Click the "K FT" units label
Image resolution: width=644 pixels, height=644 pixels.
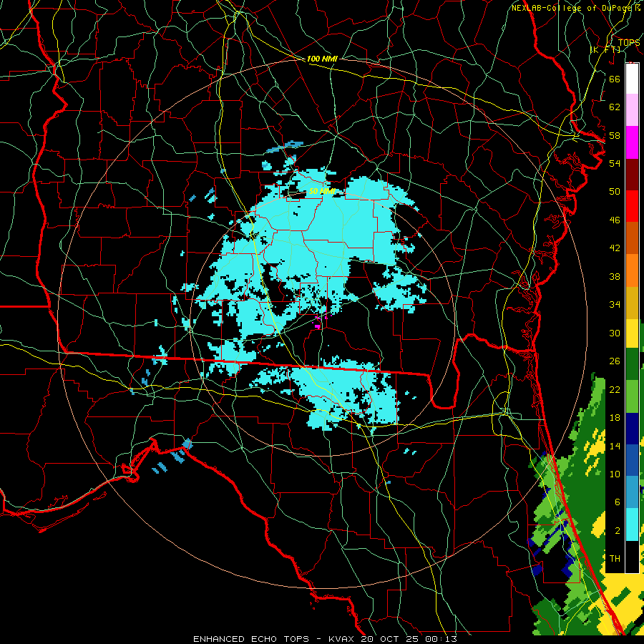coord(605,49)
